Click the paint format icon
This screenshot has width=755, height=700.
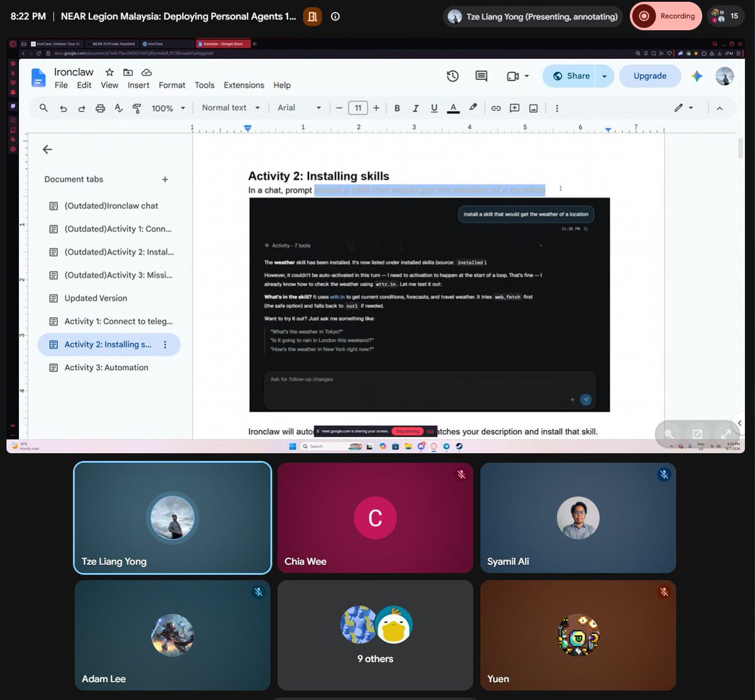coord(137,108)
